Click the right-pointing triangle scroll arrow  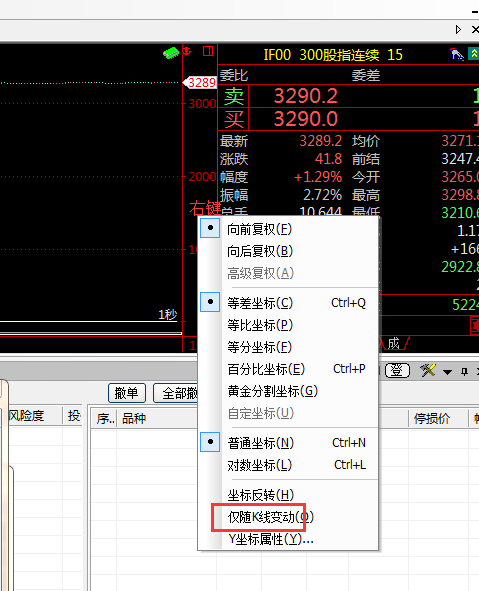coord(458,29)
